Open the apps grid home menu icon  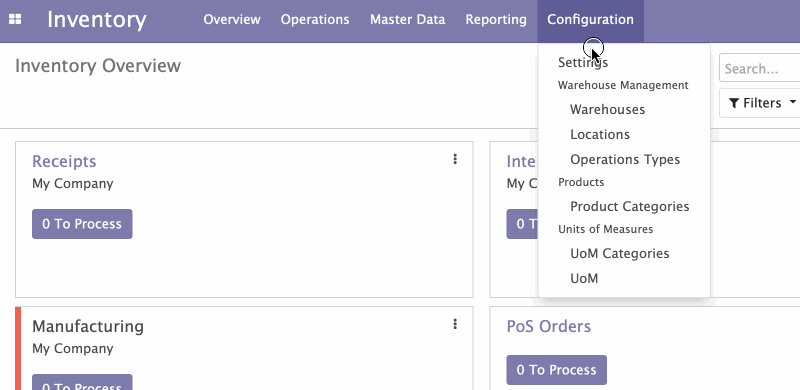pyautogui.click(x=15, y=19)
